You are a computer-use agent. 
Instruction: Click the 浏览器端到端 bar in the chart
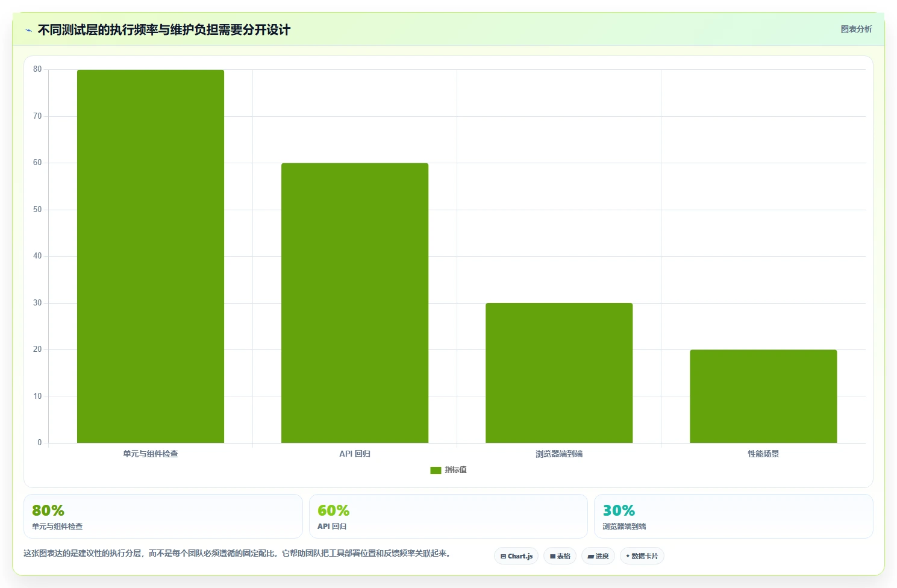[x=559, y=373]
